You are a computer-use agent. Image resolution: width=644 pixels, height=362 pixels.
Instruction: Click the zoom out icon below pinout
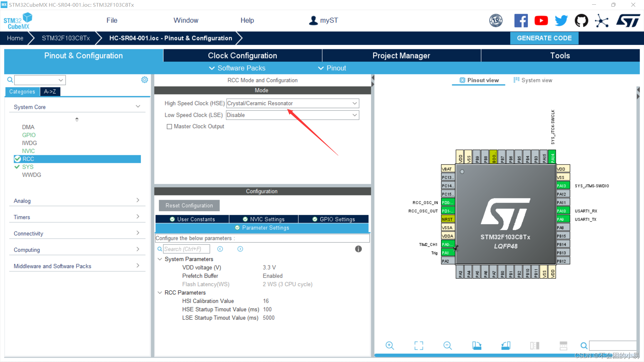point(447,346)
